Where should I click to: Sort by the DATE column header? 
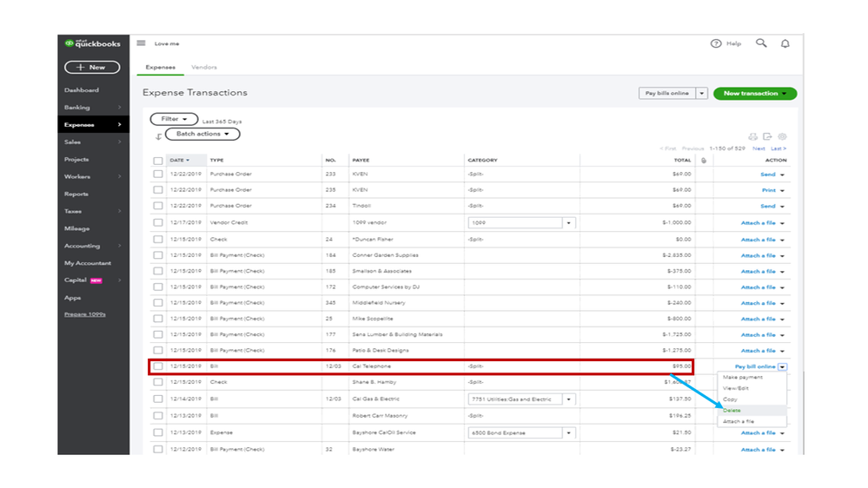pos(179,161)
